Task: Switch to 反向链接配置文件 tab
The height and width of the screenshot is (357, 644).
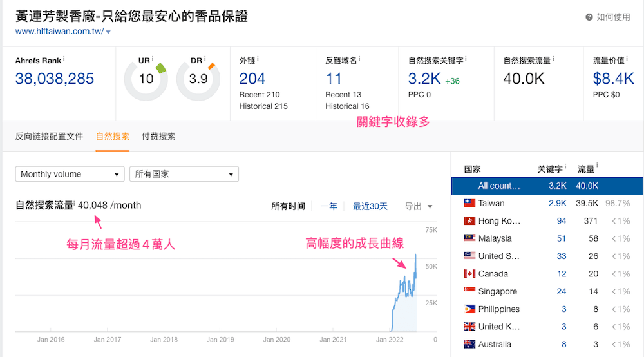Action: [49, 137]
